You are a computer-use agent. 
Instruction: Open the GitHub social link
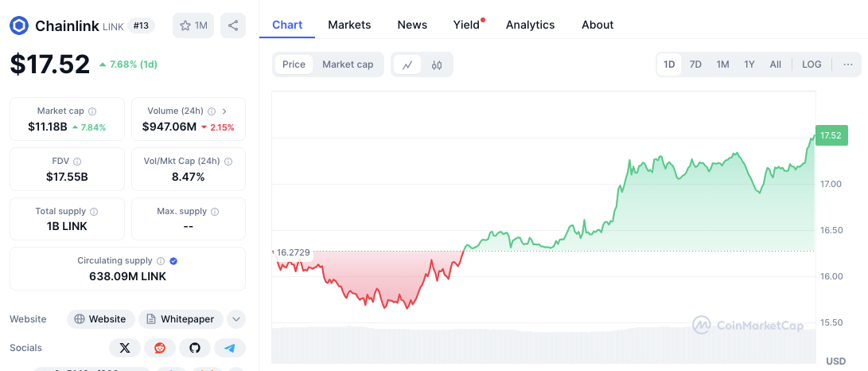195,348
